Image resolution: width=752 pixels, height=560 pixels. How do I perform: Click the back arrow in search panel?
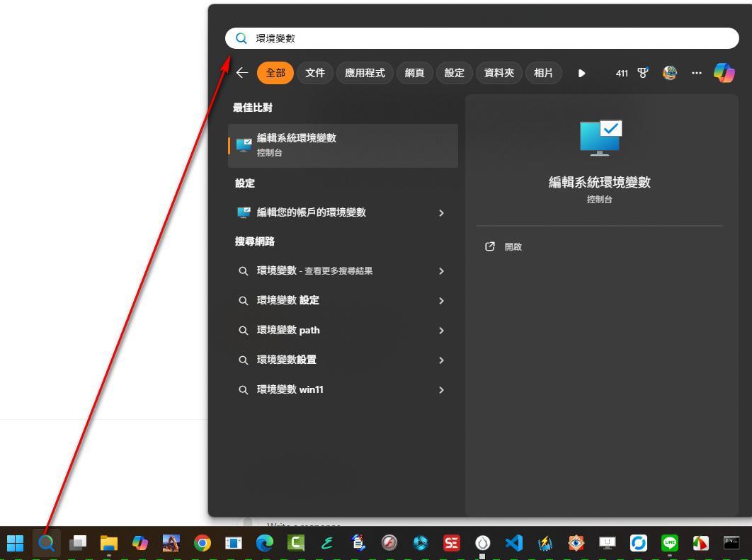(242, 73)
